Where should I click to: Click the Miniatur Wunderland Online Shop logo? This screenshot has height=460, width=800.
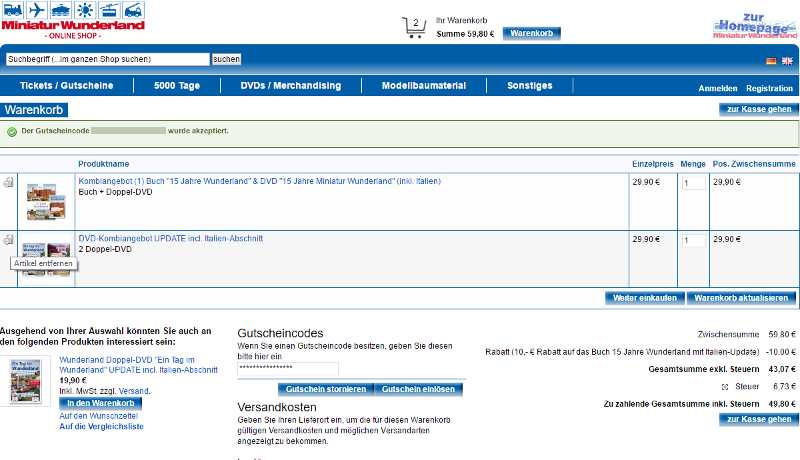72,22
